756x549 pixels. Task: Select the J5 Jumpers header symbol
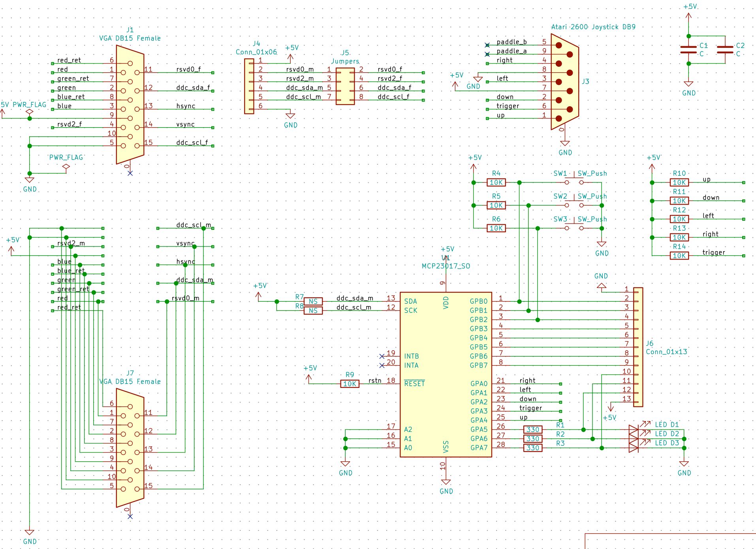pyautogui.click(x=345, y=86)
